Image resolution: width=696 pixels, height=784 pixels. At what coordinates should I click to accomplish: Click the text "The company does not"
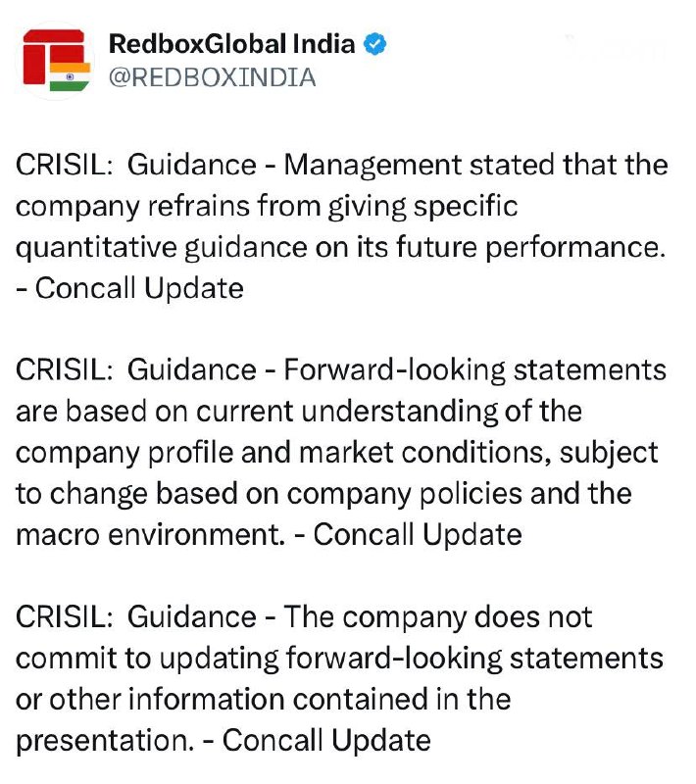pyautogui.click(x=438, y=617)
